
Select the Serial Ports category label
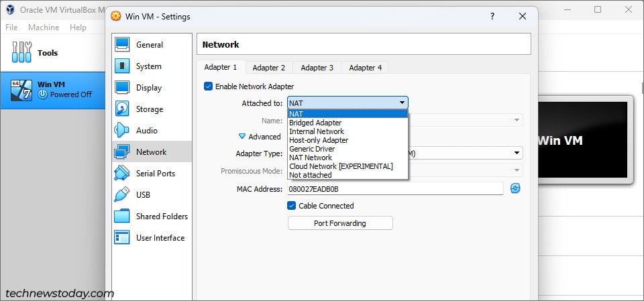155,173
